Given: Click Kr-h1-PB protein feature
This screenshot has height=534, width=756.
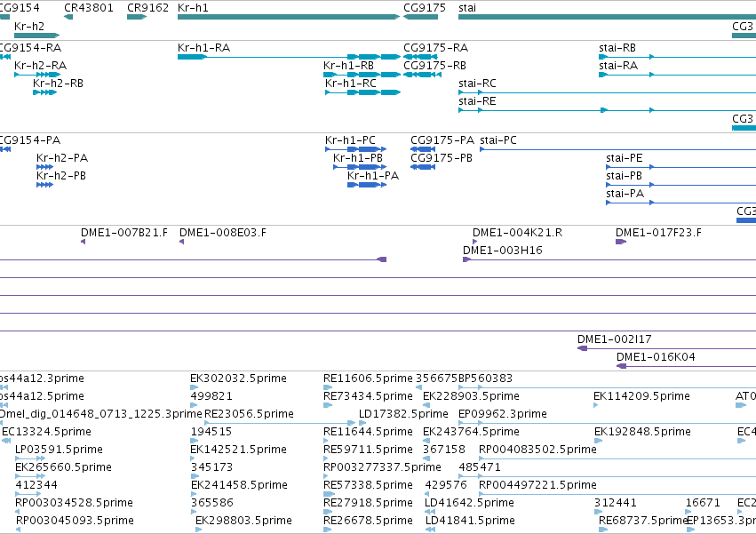Looking at the screenshot, I should point(360,167).
